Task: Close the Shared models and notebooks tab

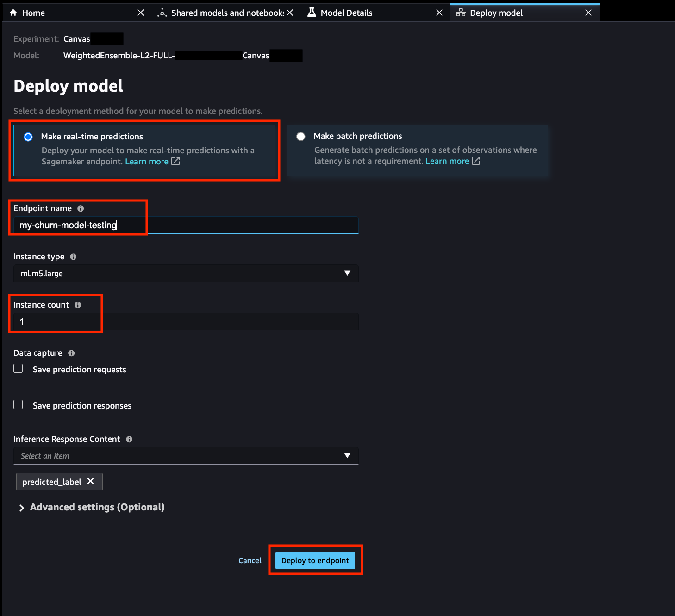Action: point(290,13)
